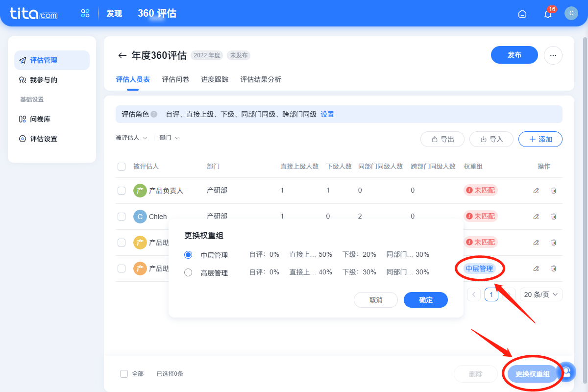Tick the 全部 checkbox in the footer
The width and height of the screenshot is (588, 392).
tap(124, 374)
